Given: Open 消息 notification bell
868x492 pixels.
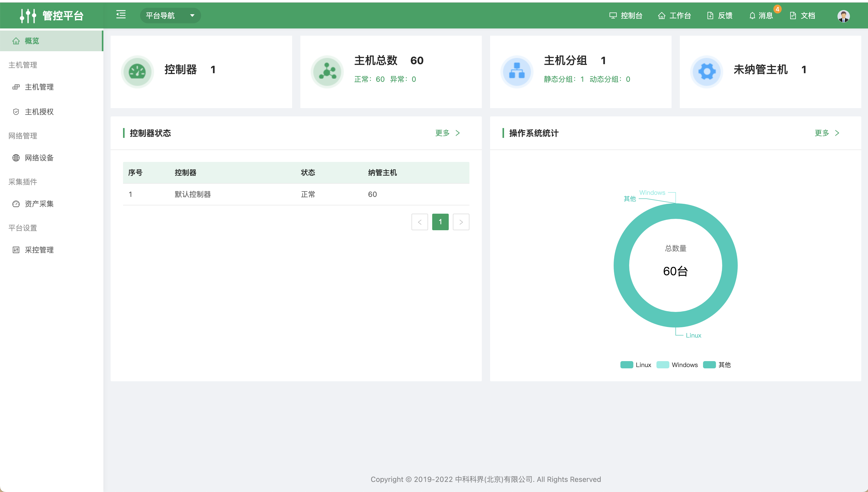Looking at the screenshot, I should click(x=752, y=16).
